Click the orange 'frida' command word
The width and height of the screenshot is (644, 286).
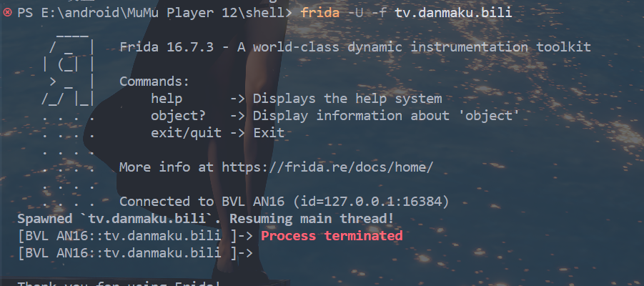point(320,12)
